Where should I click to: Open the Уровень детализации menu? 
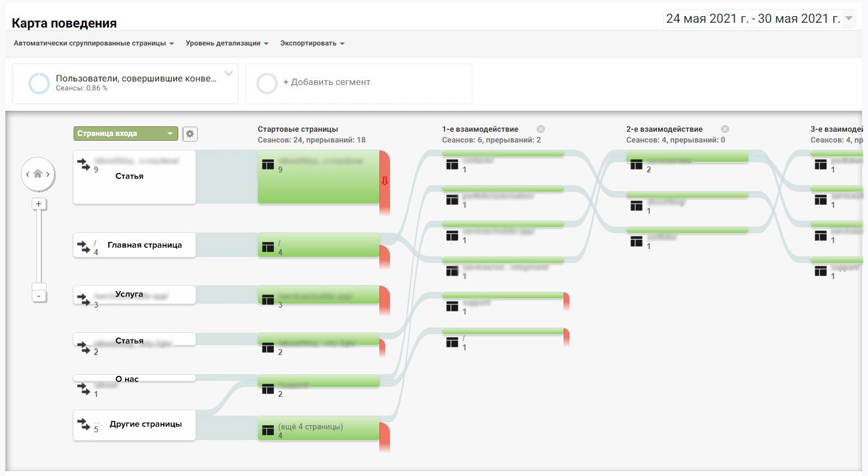(x=227, y=44)
